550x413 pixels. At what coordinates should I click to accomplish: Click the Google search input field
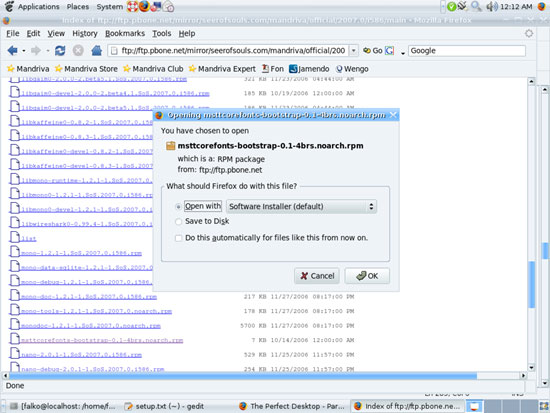pos(467,51)
